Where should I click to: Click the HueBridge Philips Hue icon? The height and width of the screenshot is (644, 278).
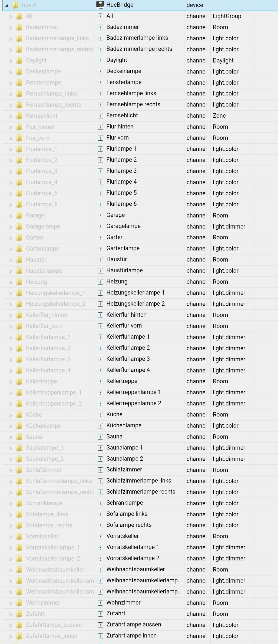click(100, 5)
